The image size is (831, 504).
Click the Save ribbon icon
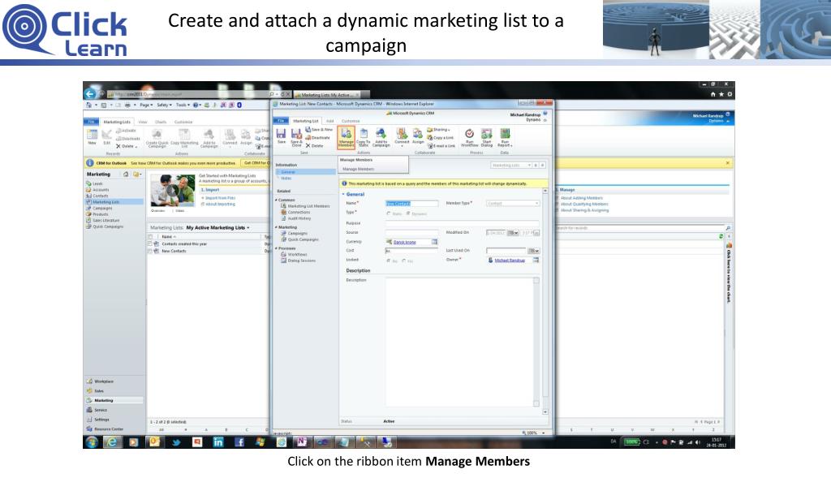(282, 136)
